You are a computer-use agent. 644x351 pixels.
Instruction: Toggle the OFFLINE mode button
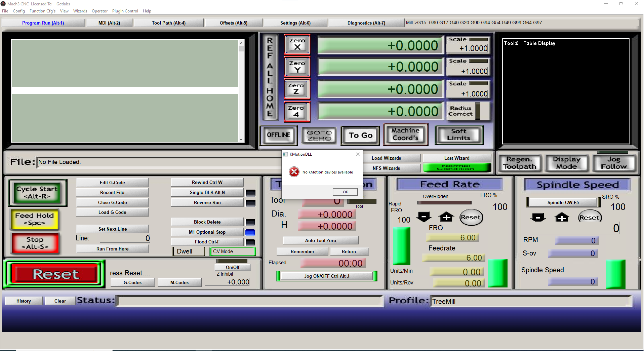click(279, 135)
